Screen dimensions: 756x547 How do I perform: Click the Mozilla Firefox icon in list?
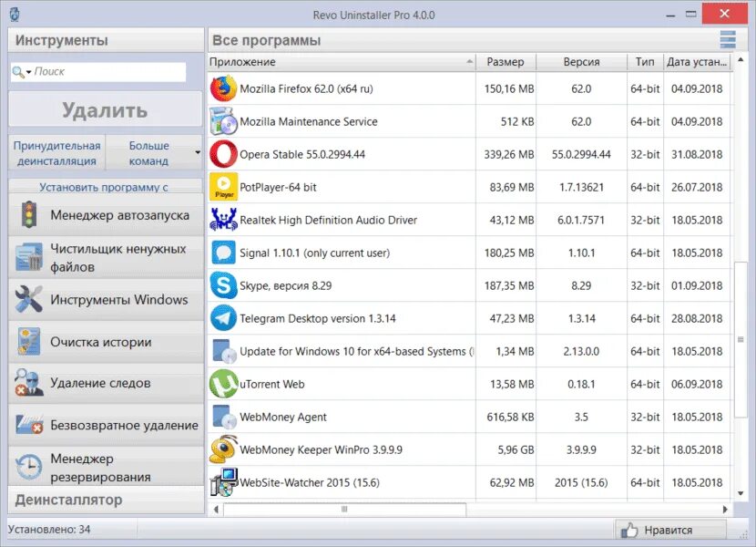coord(223,88)
